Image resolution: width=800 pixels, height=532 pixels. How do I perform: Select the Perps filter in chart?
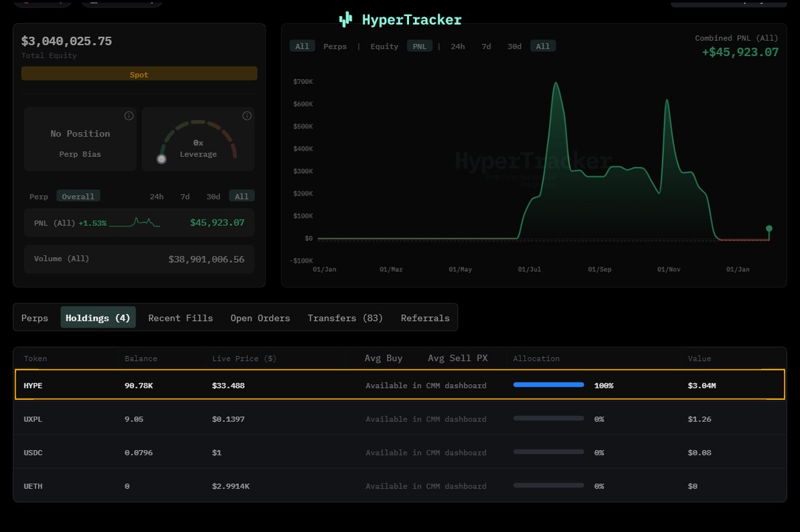335,46
